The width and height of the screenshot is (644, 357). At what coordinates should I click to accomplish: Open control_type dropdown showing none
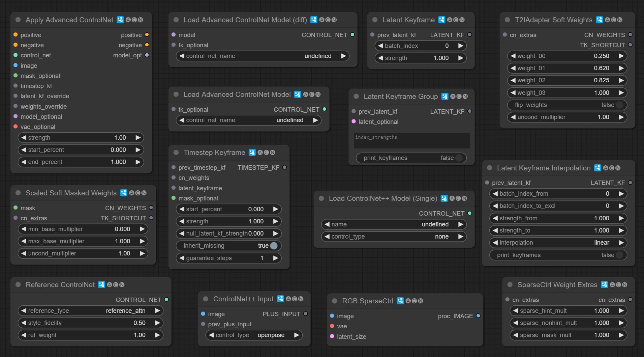(394, 237)
